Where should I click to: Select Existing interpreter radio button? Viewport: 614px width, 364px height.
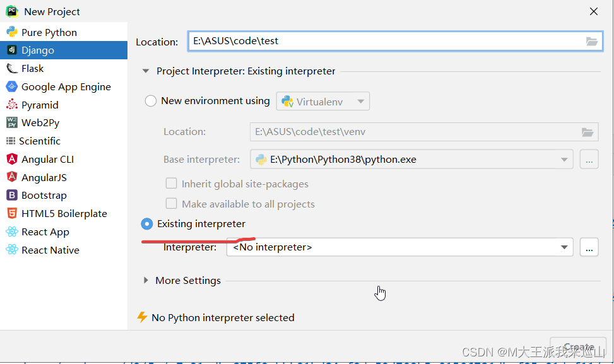[147, 224]
